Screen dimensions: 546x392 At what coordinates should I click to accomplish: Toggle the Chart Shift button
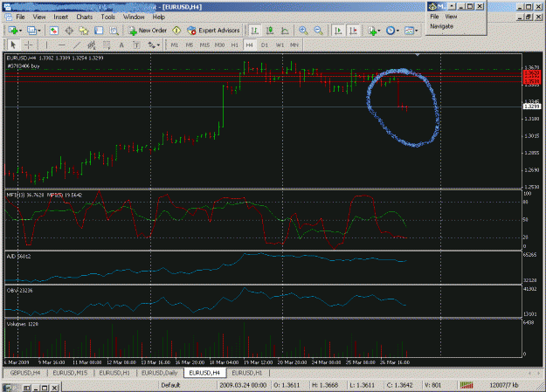tap(353, 31)
